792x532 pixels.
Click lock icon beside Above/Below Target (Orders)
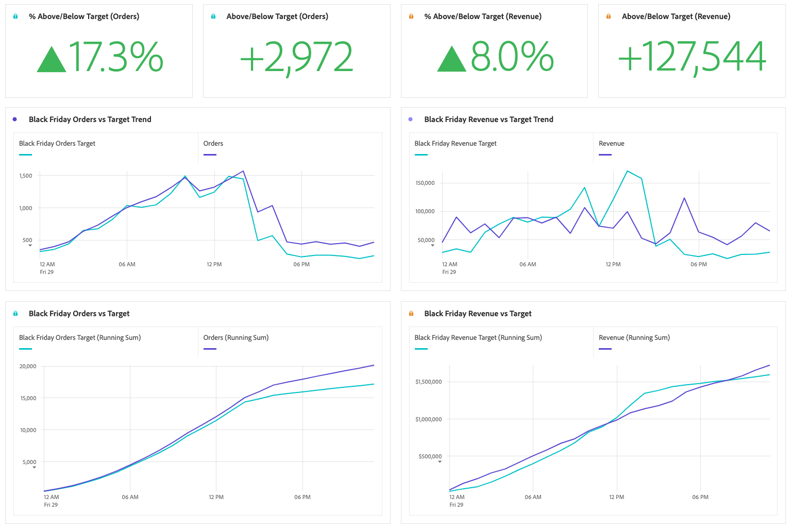(x=213, y=16)
